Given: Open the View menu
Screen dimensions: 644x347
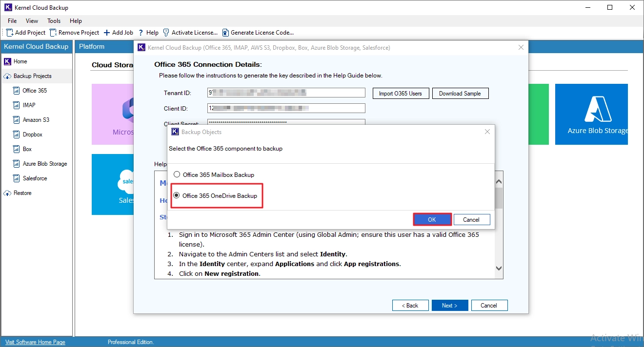Looking at the screenshot, I should (x=32, y=21).
